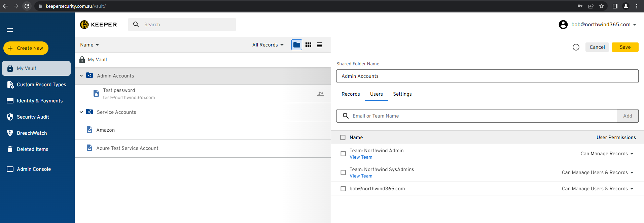644x223 pixels.
Task: Open BreachWatch from the sidebar
Action: 32,133
